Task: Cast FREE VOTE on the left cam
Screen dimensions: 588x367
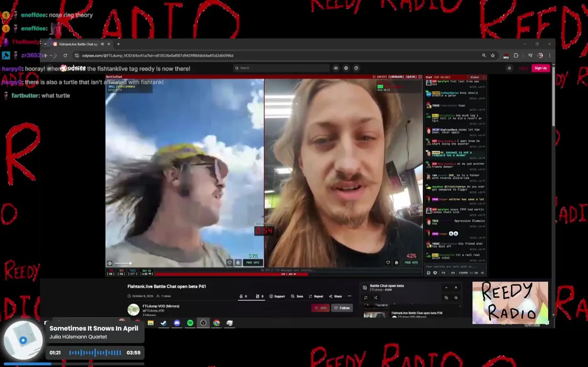Action: pos(253,263)
